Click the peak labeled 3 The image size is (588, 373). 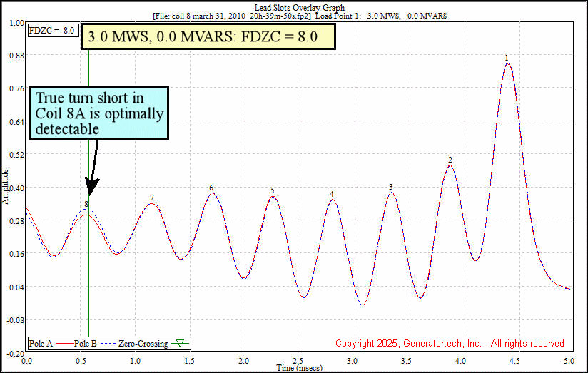[x=391, y=187]
